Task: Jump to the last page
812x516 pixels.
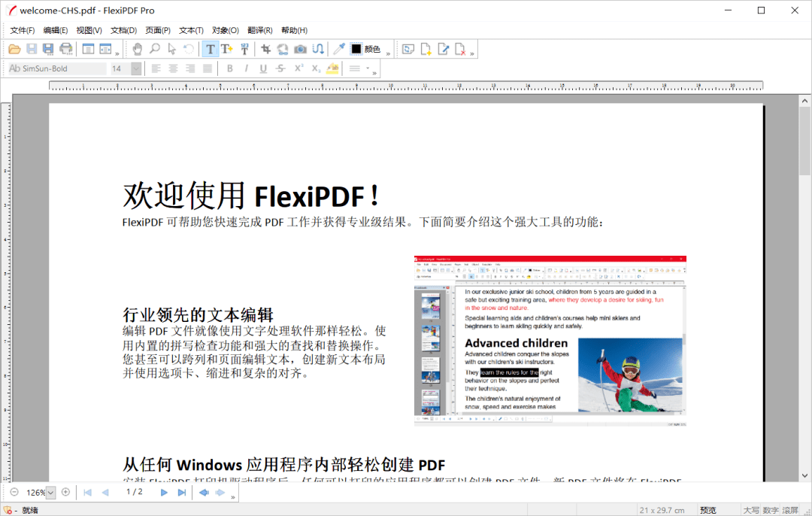Action: click(183, 493)
